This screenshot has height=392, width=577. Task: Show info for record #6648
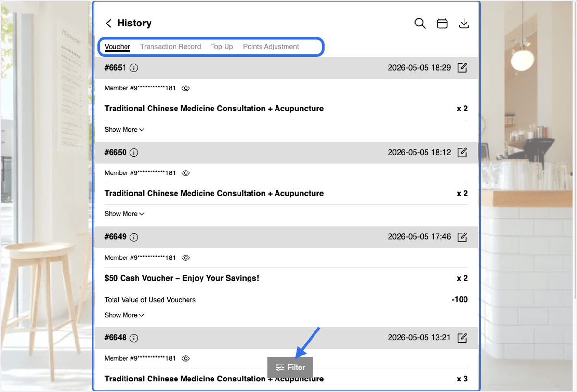pyautogui.click(x=134, y=338)
